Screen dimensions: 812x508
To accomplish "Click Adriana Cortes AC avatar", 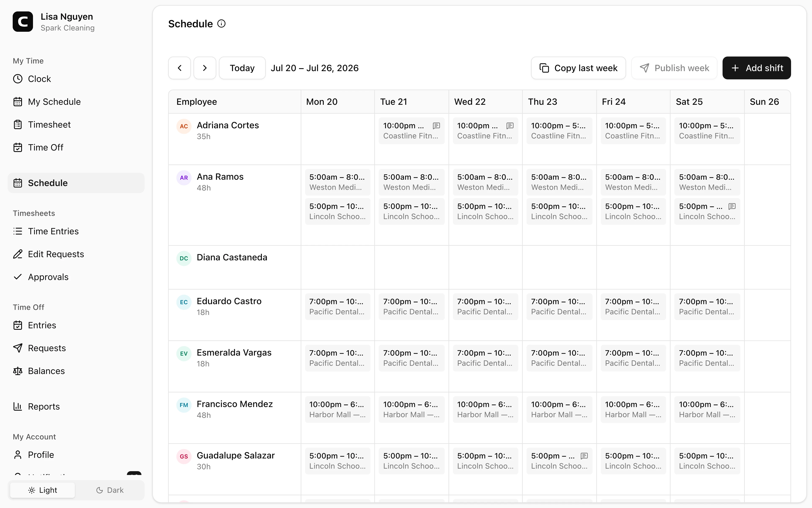I will [184, 126].
